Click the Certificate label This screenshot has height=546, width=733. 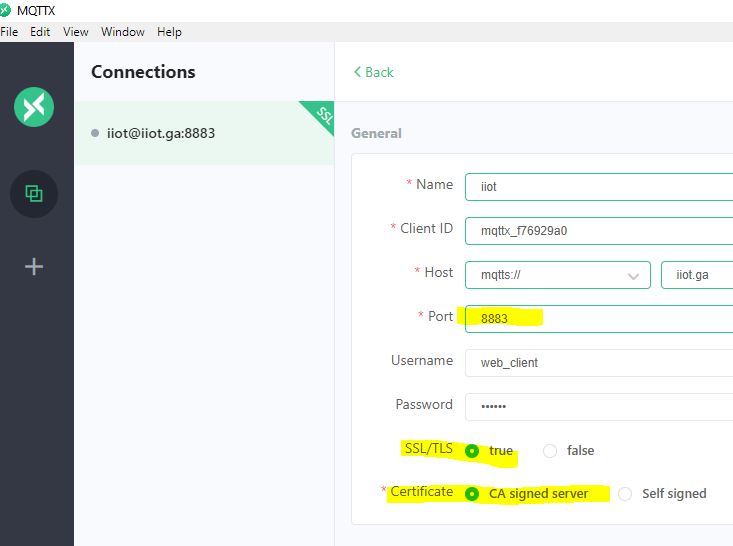click(x=422, y=492)
